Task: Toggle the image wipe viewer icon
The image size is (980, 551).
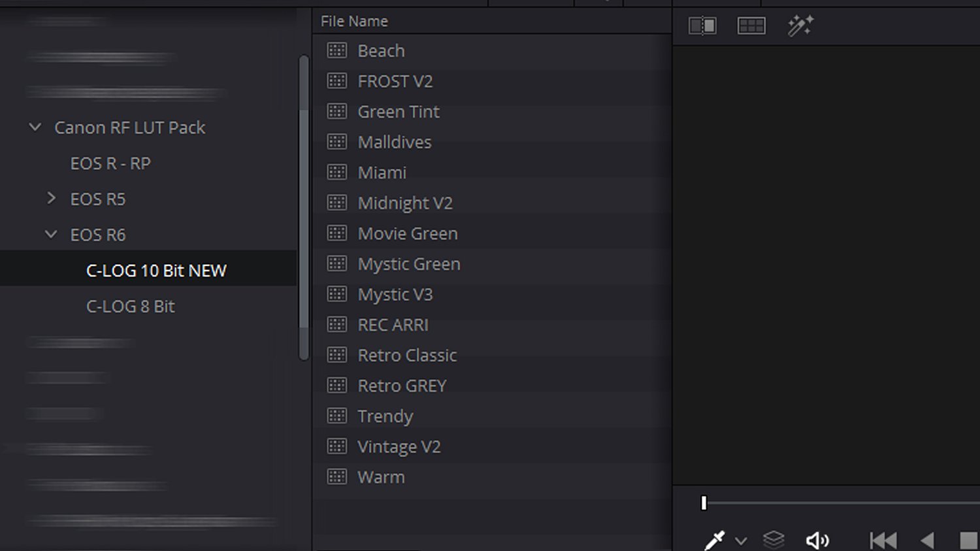Action: click(x=702, y=26)
